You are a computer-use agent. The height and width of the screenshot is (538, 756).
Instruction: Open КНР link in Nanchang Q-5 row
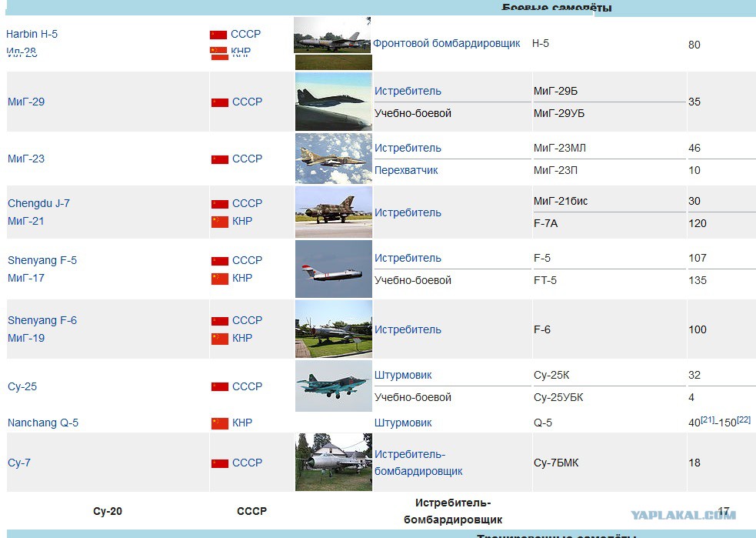(x=242, y=423)
